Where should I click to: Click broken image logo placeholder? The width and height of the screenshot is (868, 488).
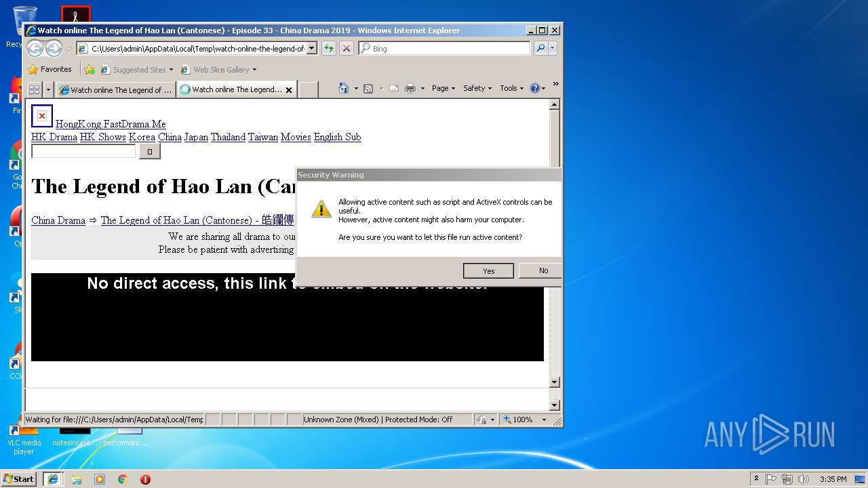[42, 116]
